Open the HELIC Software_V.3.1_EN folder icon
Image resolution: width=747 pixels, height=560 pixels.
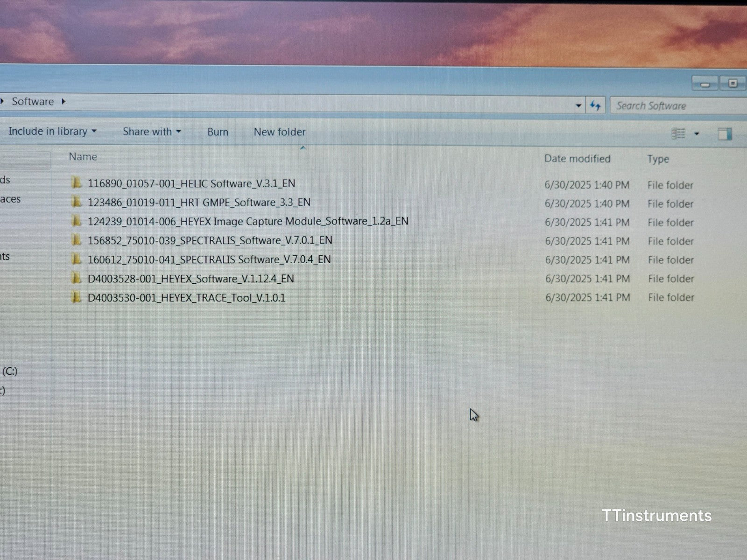76,182
